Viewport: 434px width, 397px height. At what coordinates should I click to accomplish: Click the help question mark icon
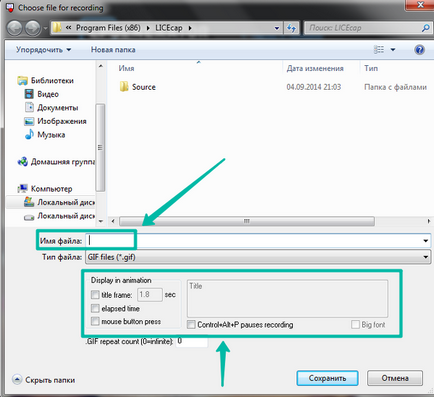click(x=419, y=50)
